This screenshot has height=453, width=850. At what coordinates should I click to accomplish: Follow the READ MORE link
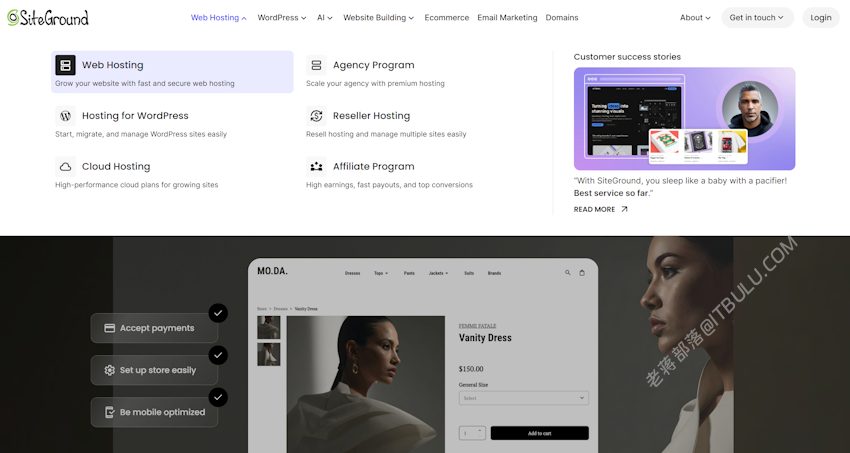pos(601,209)
